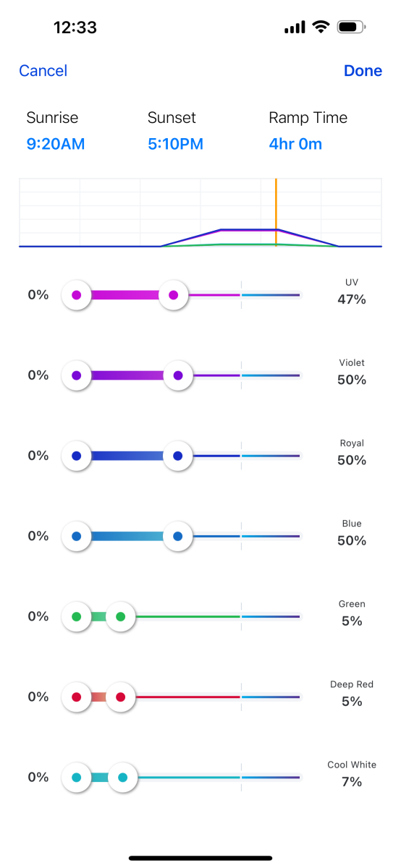Select the Cool White slider lower handle

coord(77,778)
